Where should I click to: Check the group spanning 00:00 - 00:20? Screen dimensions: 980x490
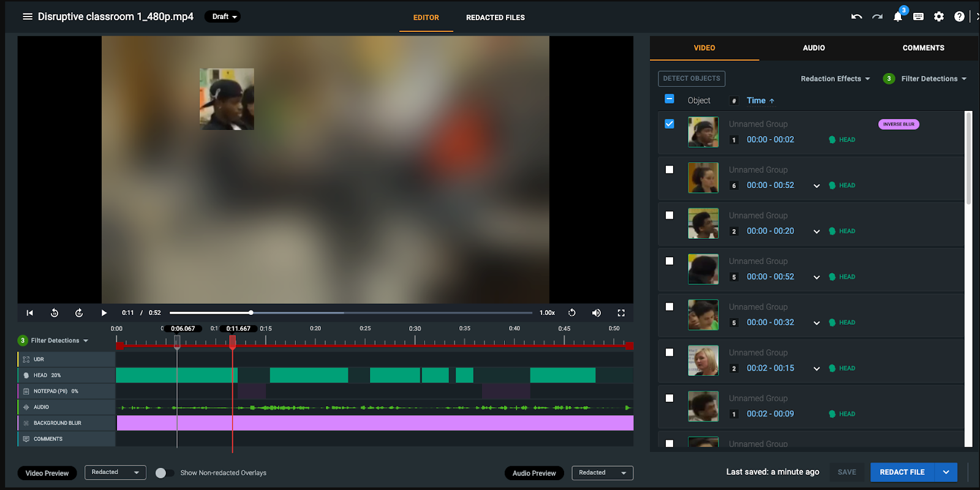[x=669, y=216]
